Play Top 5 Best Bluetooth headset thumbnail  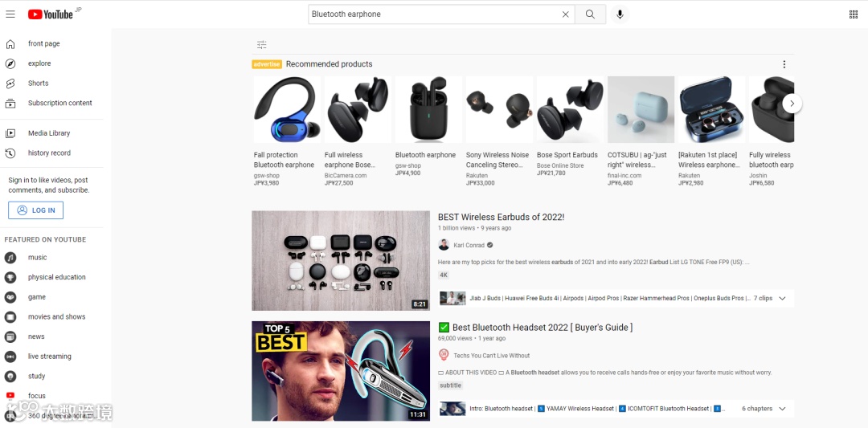click(341, 371)
